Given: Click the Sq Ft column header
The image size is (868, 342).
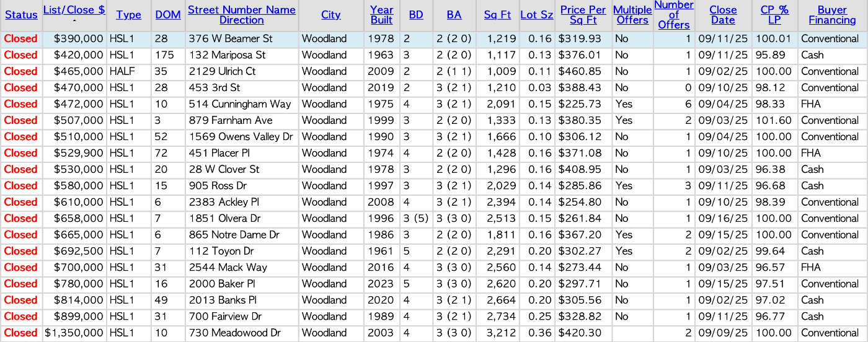Looking at the screenshot, I should coord(497,15).
